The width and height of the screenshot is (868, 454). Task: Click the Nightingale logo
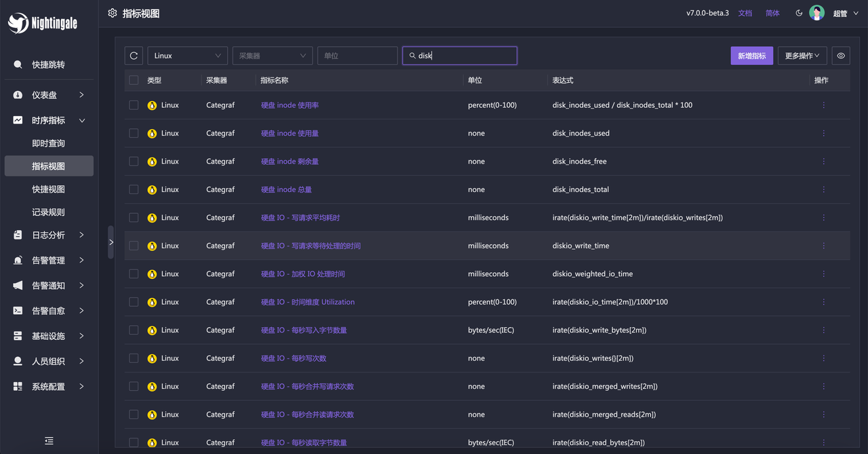(43, 23)
